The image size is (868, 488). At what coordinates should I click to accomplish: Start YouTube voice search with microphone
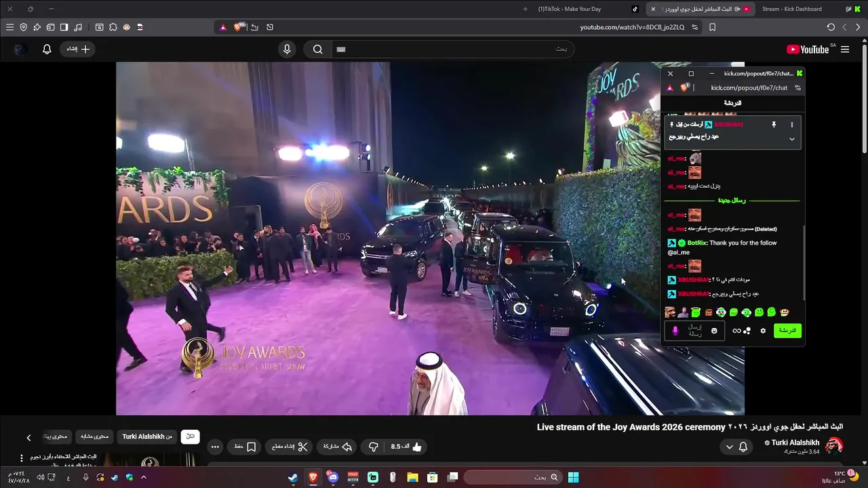[287, 49]
